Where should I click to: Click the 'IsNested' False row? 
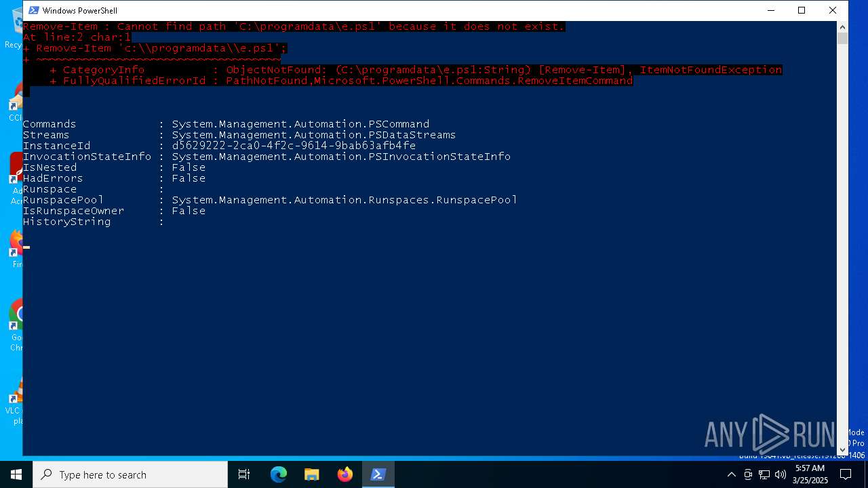114,167
